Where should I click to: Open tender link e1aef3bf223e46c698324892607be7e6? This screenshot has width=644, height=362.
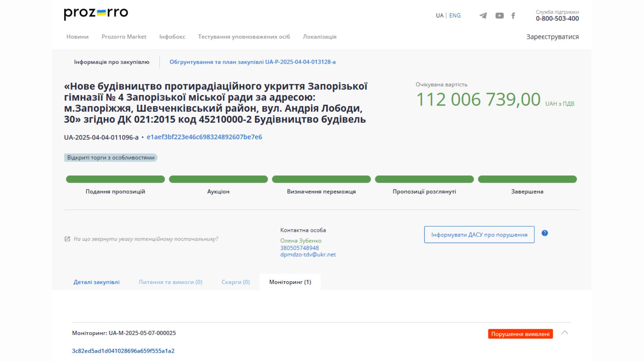(205, 137)
